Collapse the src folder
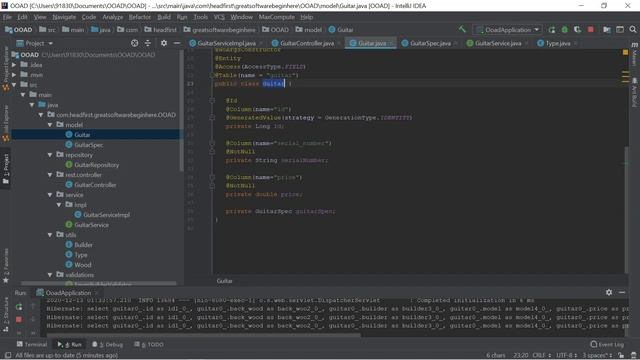Image resolution: width=640 pixels, height=360 pixels. 14,85
